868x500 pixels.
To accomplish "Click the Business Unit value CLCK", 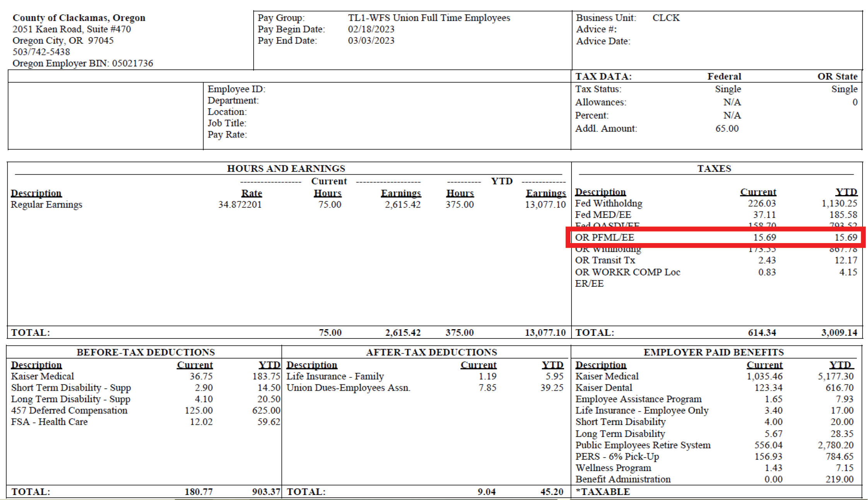I will point(666,18).
